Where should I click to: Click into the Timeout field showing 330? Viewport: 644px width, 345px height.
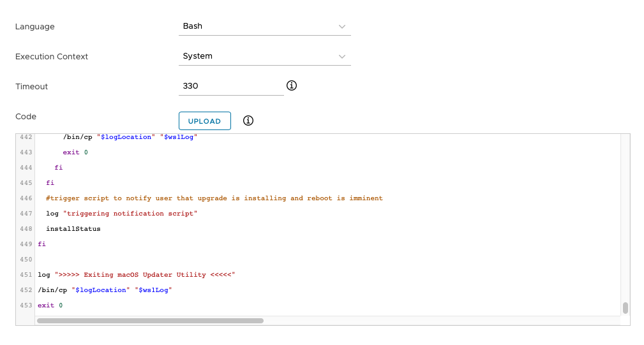(x=231, y=86)
